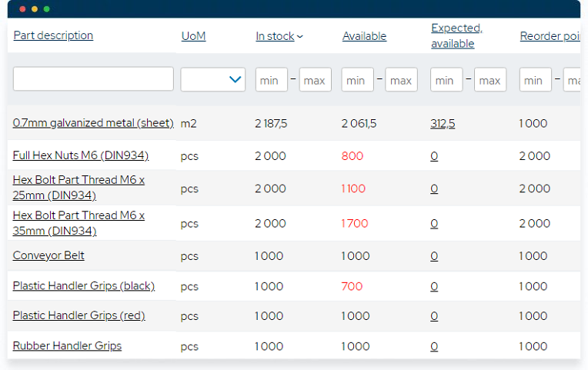
Task: Click Reorder point min filter field
Action: (x=536, y=79)
